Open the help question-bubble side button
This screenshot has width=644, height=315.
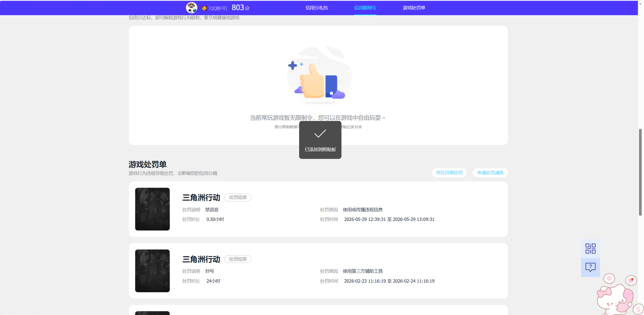(590, 267)
